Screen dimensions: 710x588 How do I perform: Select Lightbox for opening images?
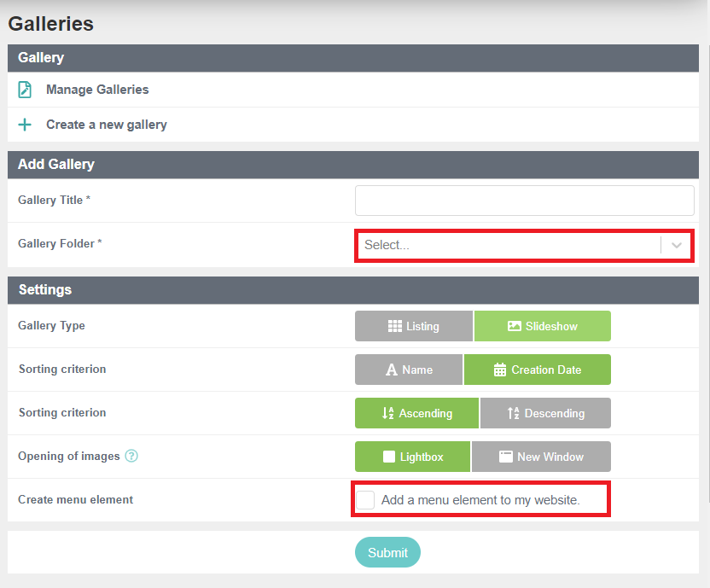pyautogui.click(x=412, y=457)
